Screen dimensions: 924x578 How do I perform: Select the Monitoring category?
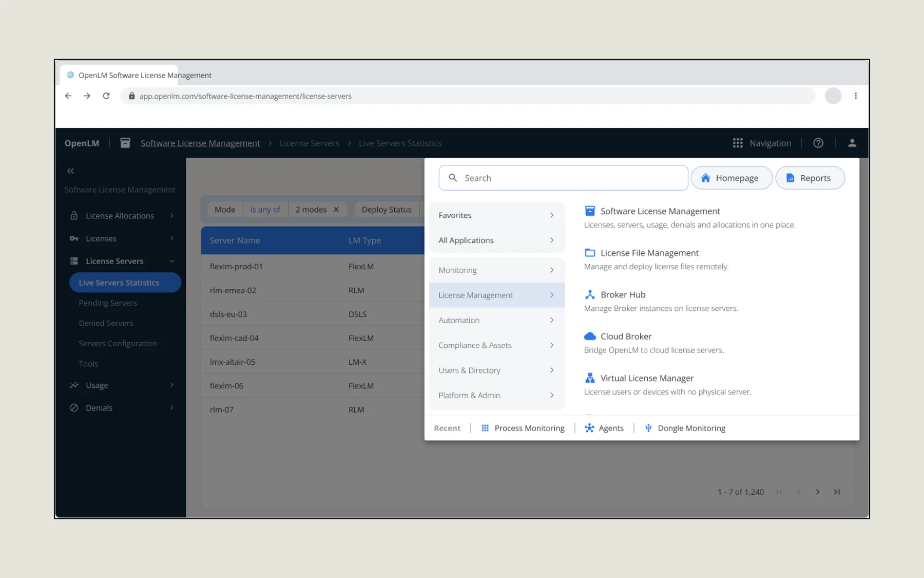tap(497, 270)
